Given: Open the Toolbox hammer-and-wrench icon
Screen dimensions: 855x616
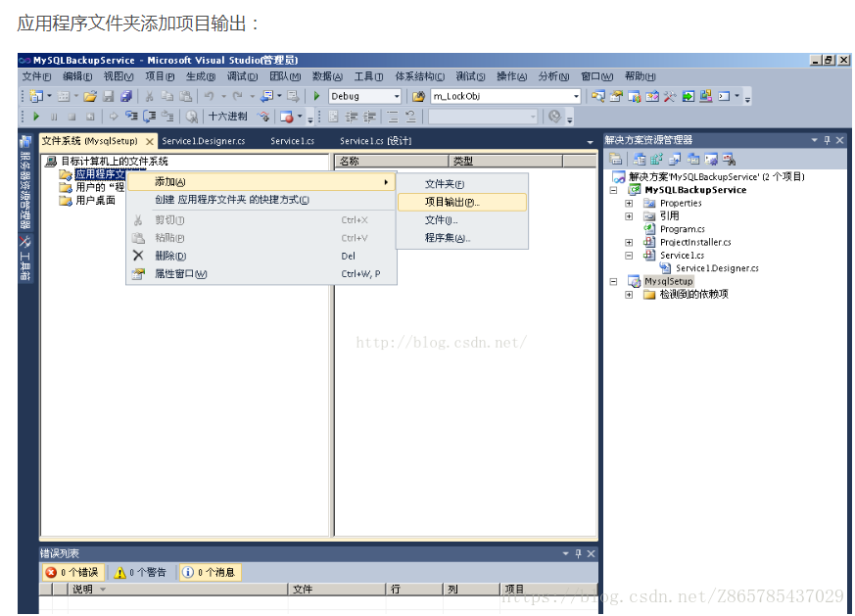Looking at the screenshot, I should (670, 97).
